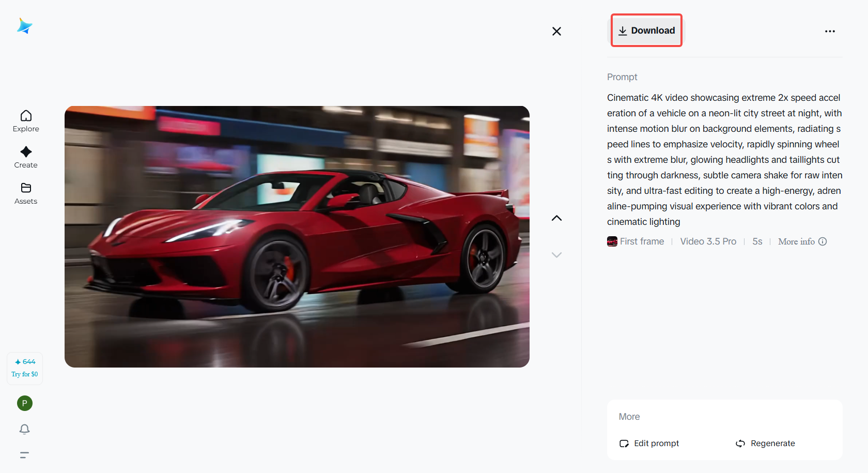Click the Try for $0 link

click(x=24, y=374)
